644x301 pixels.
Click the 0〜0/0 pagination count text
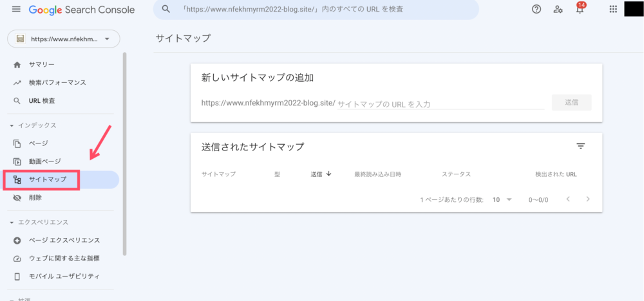click(538, 200)
